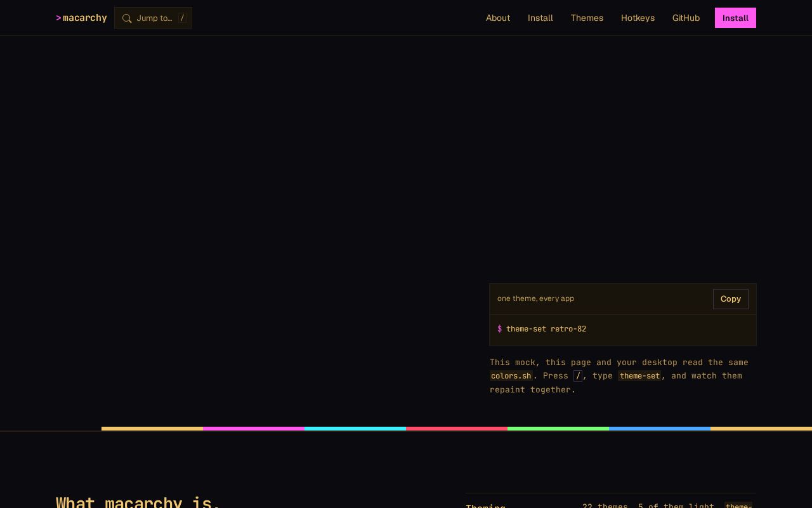Image resolution: width=812 pixels, height=508 pixels.
Task: Click the cyan color bar segment
Action: click(355, 429)
